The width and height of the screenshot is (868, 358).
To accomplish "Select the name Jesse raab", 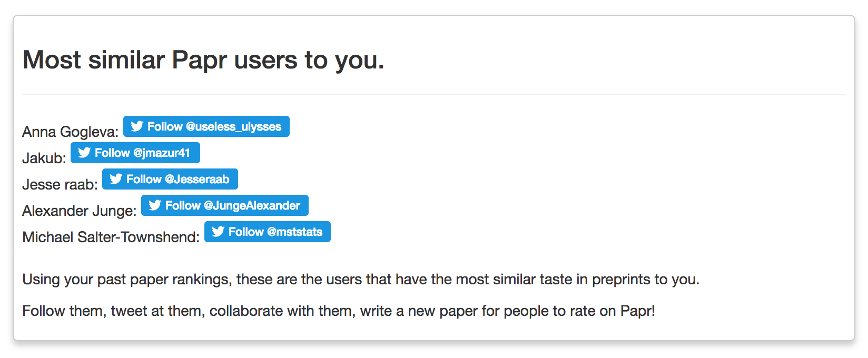I will [x=60, y=184].
